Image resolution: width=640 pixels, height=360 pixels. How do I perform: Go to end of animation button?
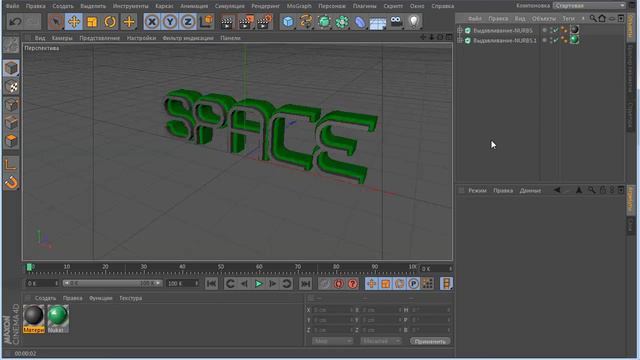tap(305, 284)
